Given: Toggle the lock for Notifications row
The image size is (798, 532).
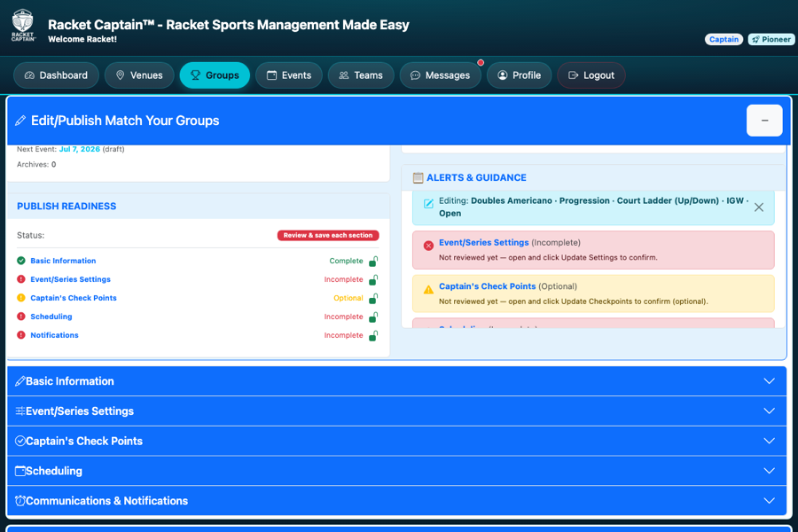Looking at the screenshot, I should [x=373, y=336].
